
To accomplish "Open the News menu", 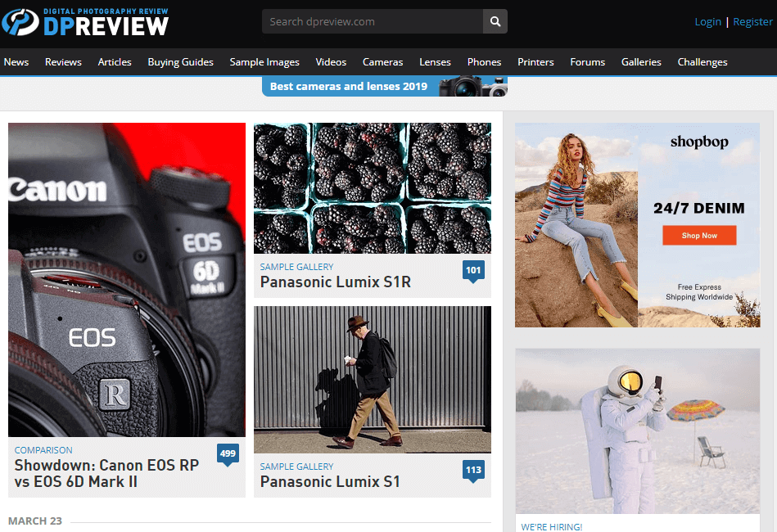I will pos(16,61).
